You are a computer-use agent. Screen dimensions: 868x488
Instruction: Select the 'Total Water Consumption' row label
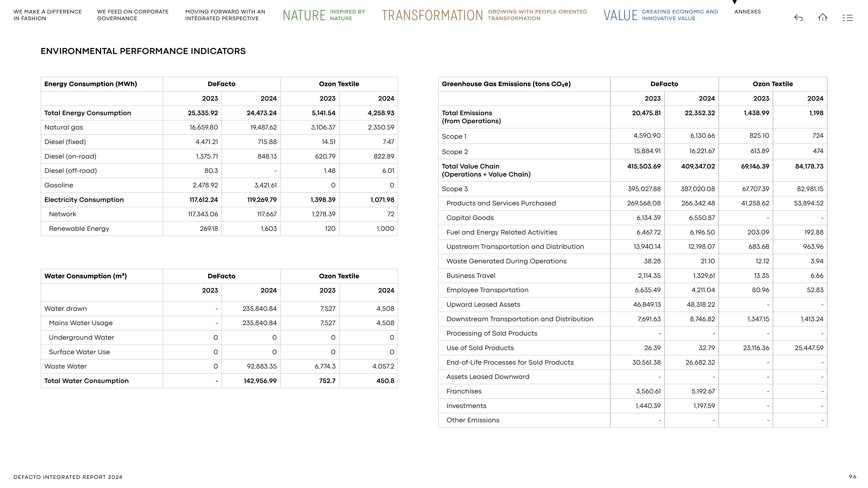[x=86, y=381]
